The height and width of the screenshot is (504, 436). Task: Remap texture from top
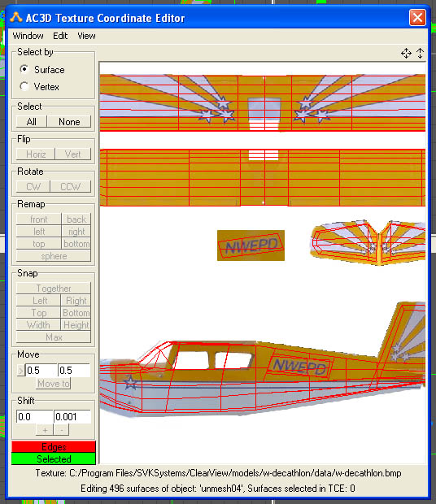click(38, 244)
